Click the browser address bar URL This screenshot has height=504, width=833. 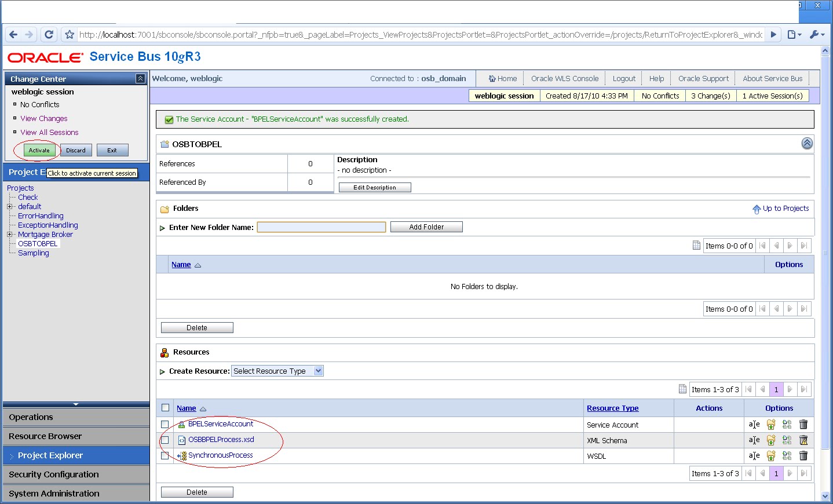[421, 34]
